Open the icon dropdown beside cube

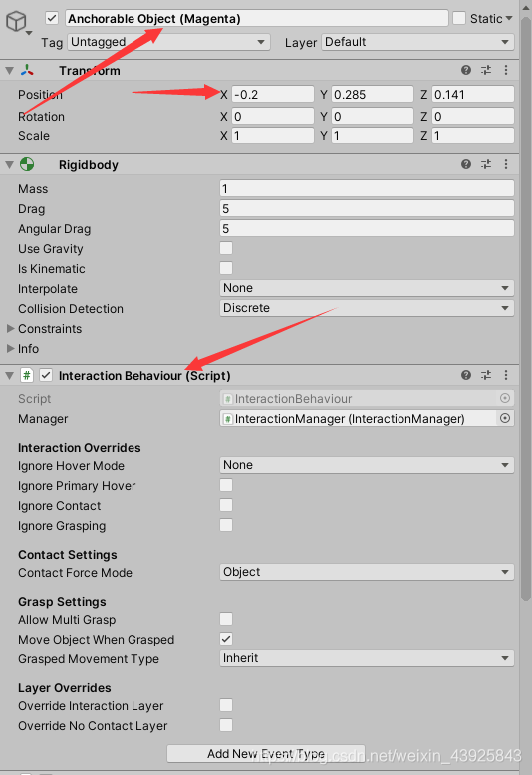coord(29,34)
